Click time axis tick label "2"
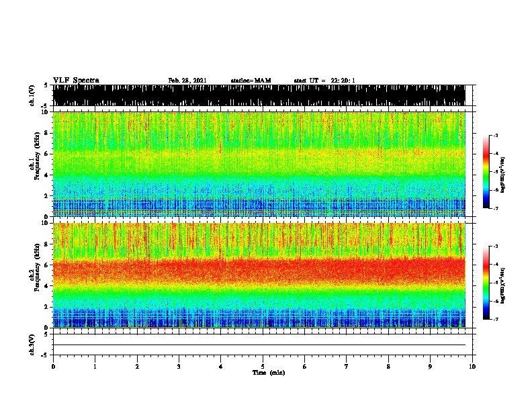Viewport: 532px width, 411px height. click(137, 366)
